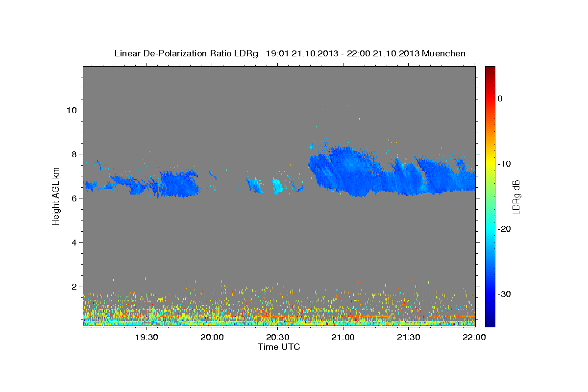The width and height of the screenshot is (588, 392).
Task: Pick the dark red top of the colorbar
Action: (x=490, y=70)
